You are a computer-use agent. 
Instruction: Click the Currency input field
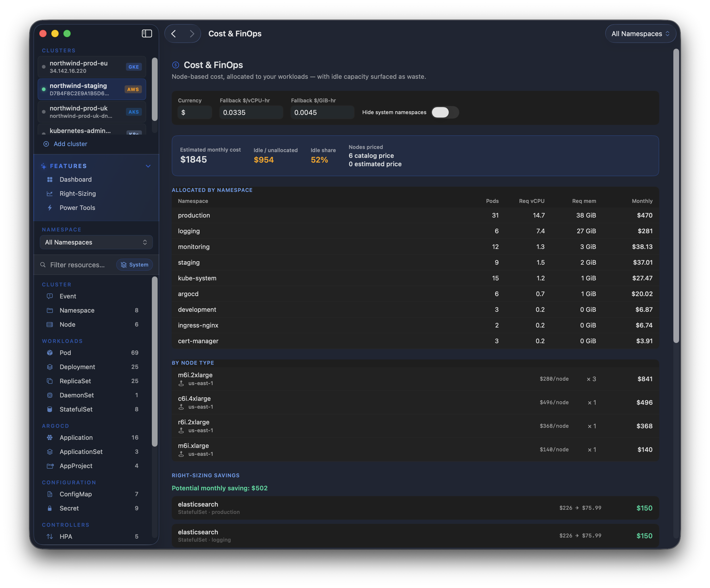tap(195, 112)
